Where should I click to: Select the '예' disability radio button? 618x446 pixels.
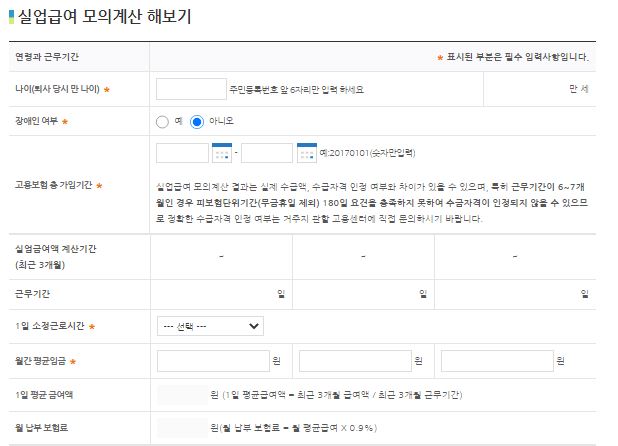coord(162,122)
